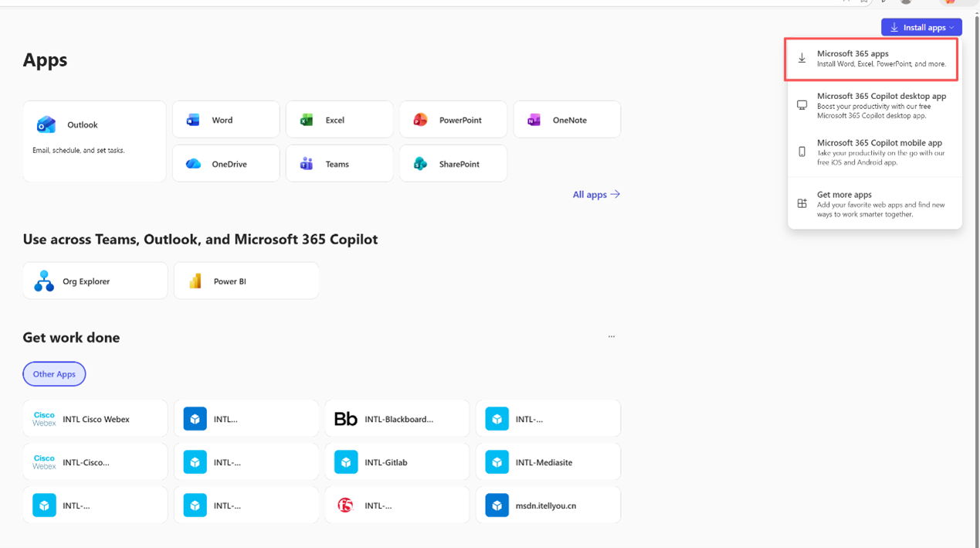Toggle the Other Apps filter pill
The width and height of the screenshot is (980, 548).
(54, 374)
